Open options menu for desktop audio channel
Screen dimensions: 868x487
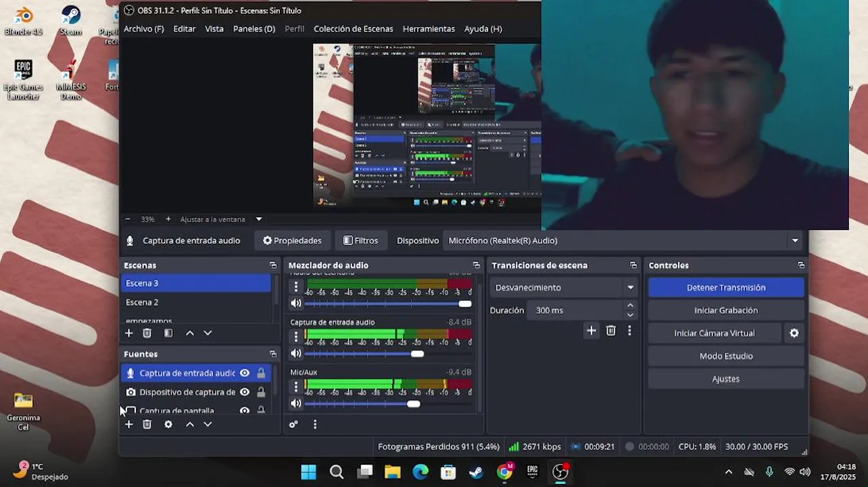click(x=295, y=287)
